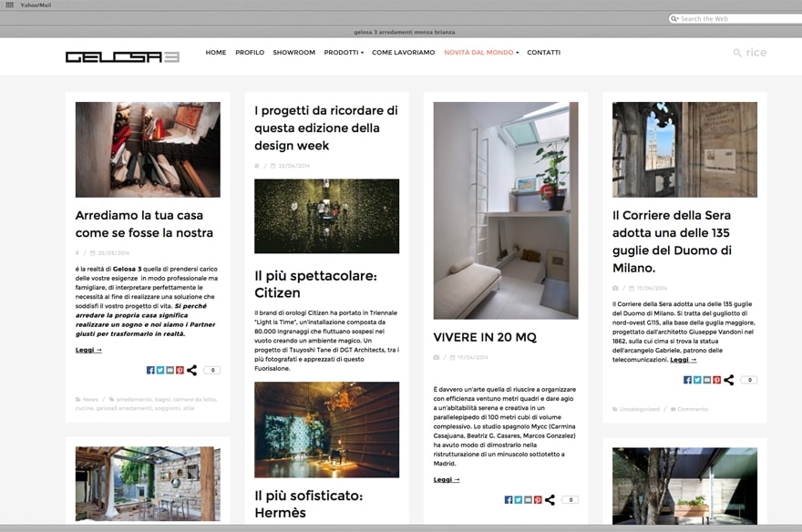
Task: Expand the Prodotti dropdown menu
Action: click(x=344, y=53)
